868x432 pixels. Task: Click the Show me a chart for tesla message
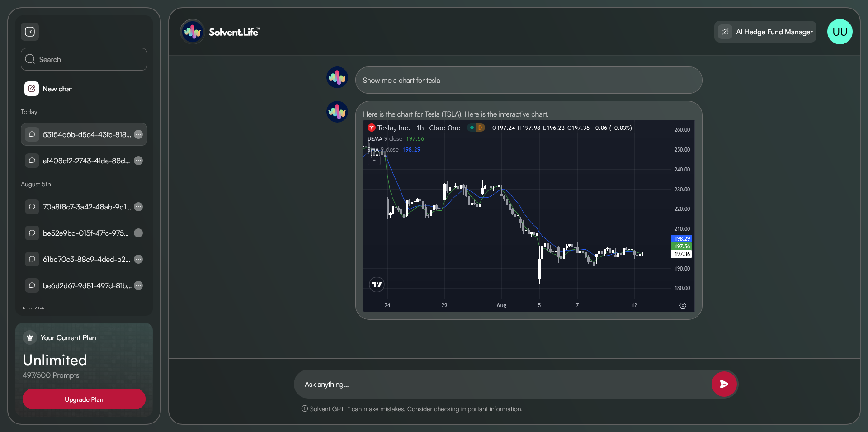point(528,80)
